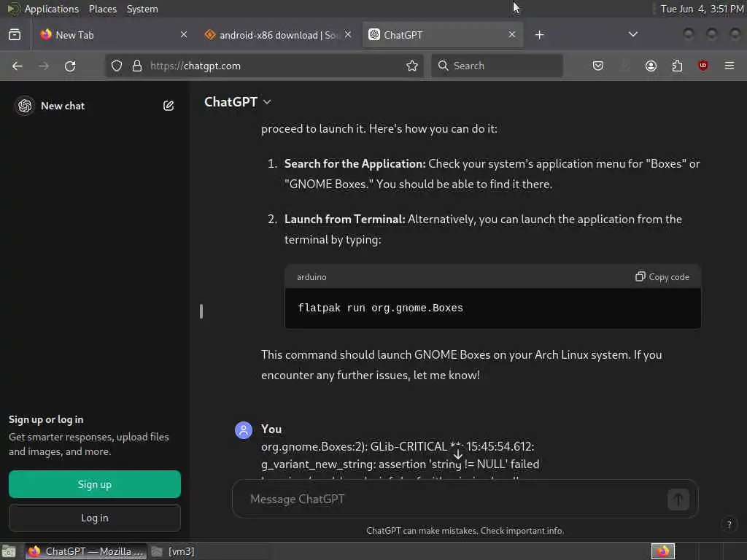Image resolution: width=747 pixels, height=560 pixels.
Task: Open the Places menu
Action: coord(102,9)
